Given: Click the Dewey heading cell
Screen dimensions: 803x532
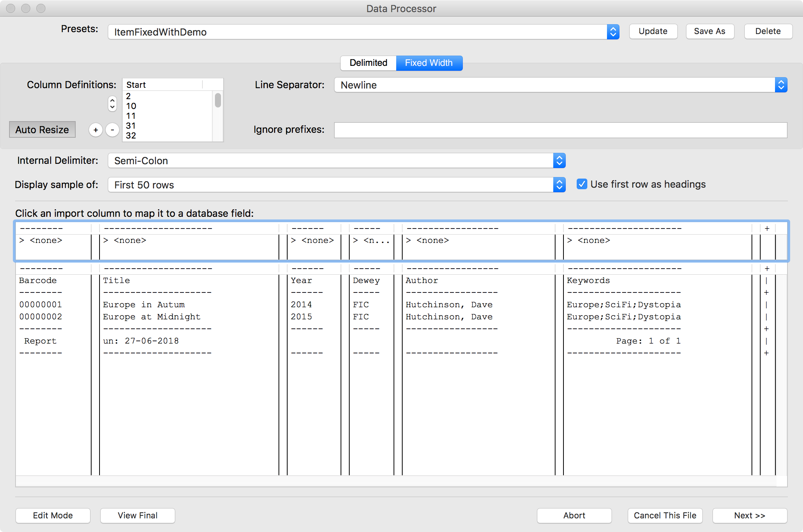Looking at the screenshot, I should (366, 280).
